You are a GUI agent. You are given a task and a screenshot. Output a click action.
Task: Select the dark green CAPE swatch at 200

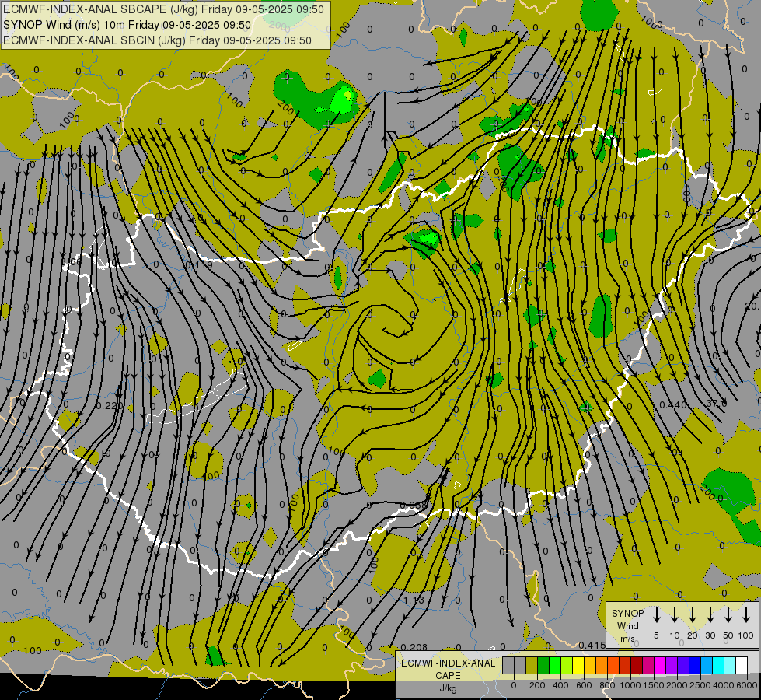(x=543, y=666)
